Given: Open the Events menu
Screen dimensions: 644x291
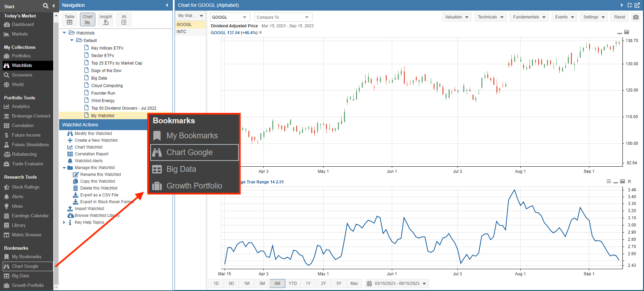Looking at the screenshot, I should coord(564,17).
